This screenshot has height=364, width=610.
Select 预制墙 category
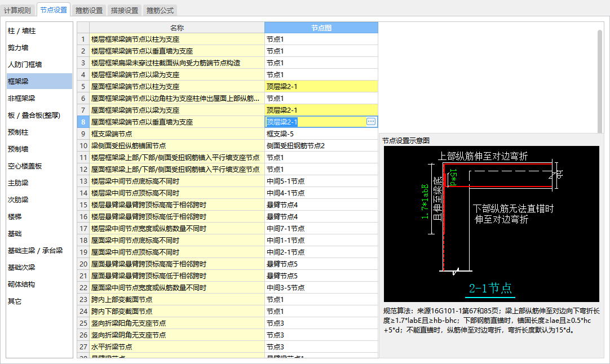tap(39, 149)
